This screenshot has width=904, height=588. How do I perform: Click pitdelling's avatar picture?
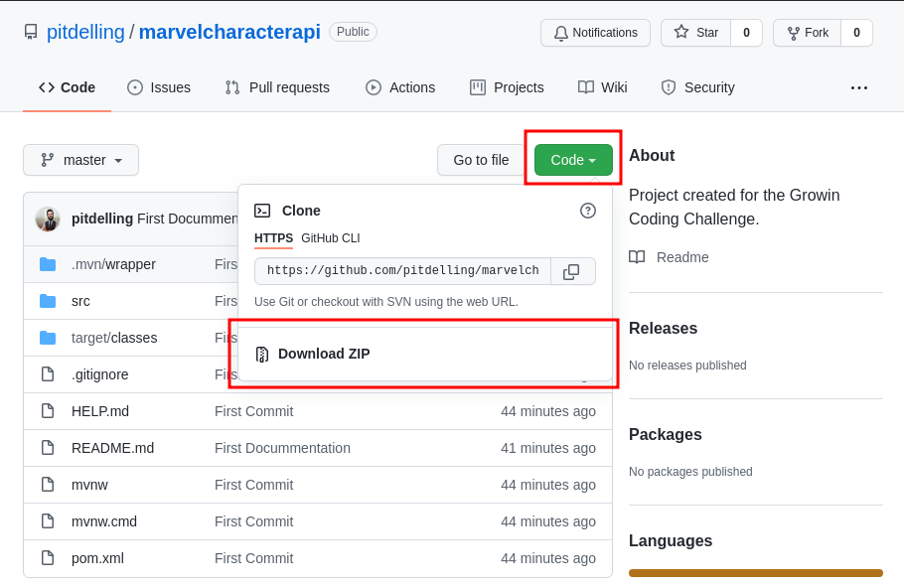[48, 220]
